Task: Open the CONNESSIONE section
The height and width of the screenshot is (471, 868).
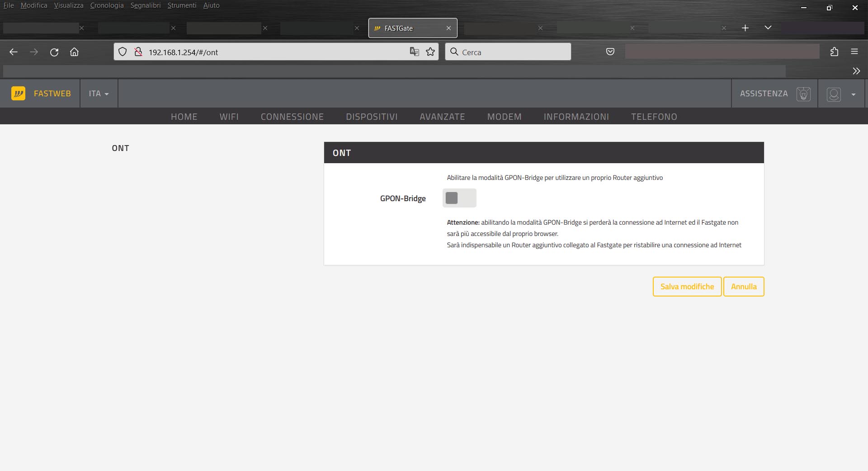Action: click(x=292, y=117)
